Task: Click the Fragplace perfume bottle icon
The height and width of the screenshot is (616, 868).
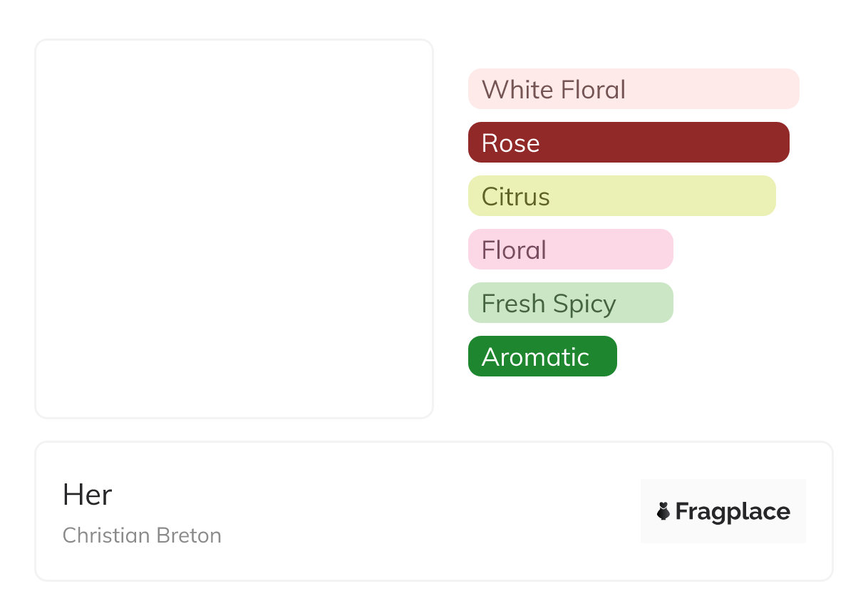Action: click(663, 511)
